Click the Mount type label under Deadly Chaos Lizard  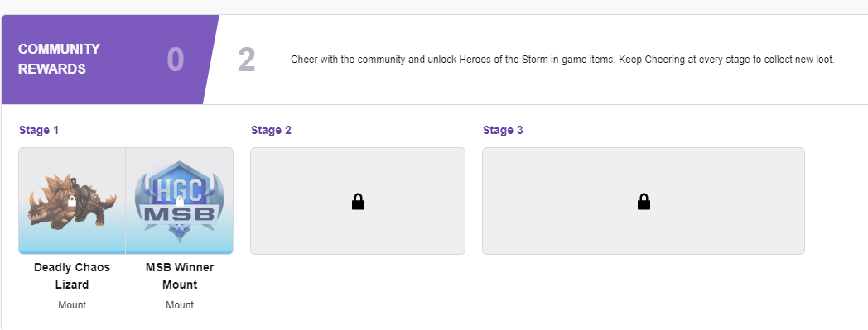click(72, 305)
